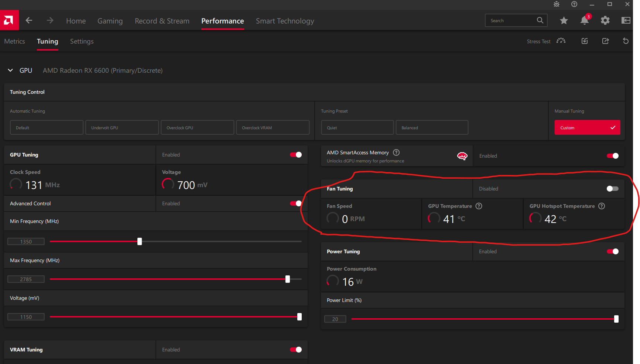The height and width of the screenshot is (364, 640).
Task: Open the Gaming tab
Action: tap(110, 21)
